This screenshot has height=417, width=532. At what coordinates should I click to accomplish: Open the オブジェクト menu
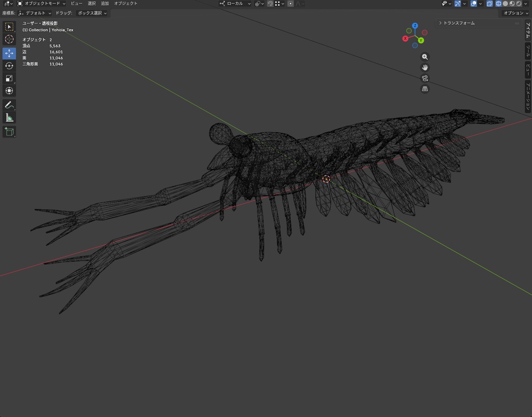tap(126, 4)
